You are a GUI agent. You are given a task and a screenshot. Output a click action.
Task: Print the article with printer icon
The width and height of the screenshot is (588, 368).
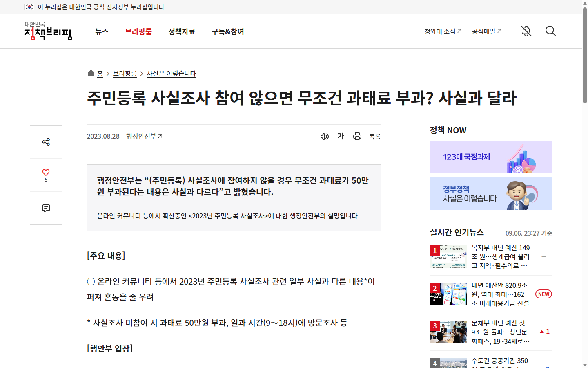coord(357,137)
